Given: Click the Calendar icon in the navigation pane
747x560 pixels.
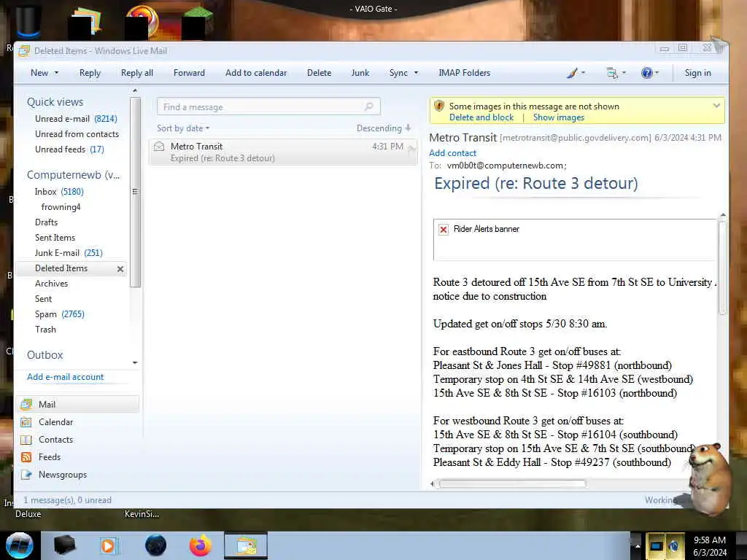Looking at the screenshot, I should [x=26, y=422].
